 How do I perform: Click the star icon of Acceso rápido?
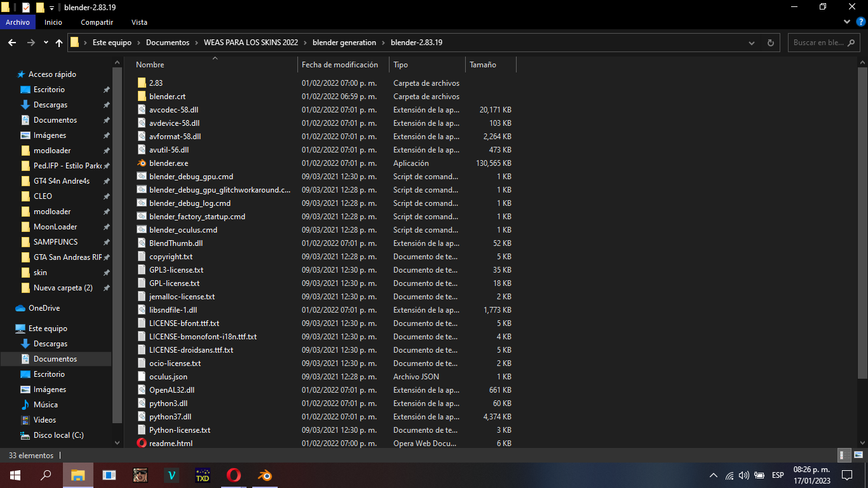click(x=21, y=74)
